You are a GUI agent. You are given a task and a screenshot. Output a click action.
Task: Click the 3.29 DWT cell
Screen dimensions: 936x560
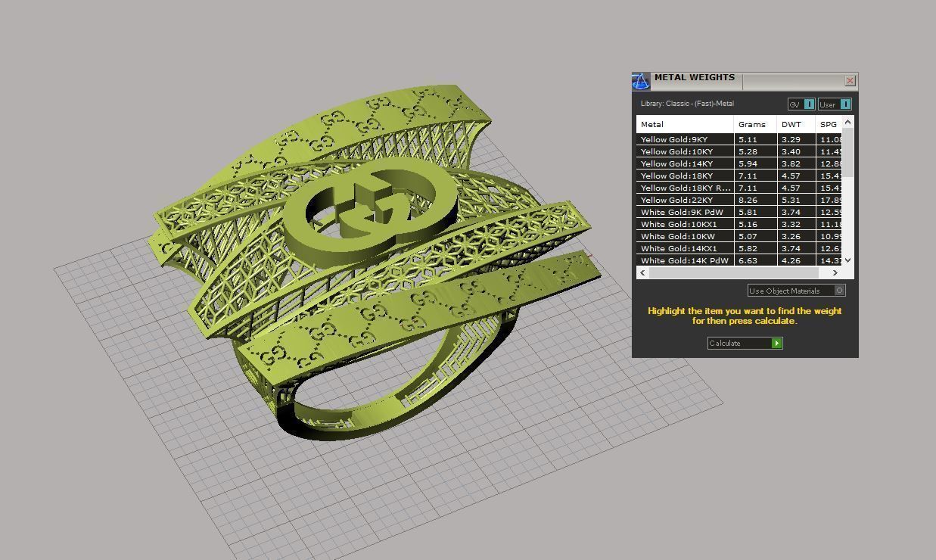(796, 139)
